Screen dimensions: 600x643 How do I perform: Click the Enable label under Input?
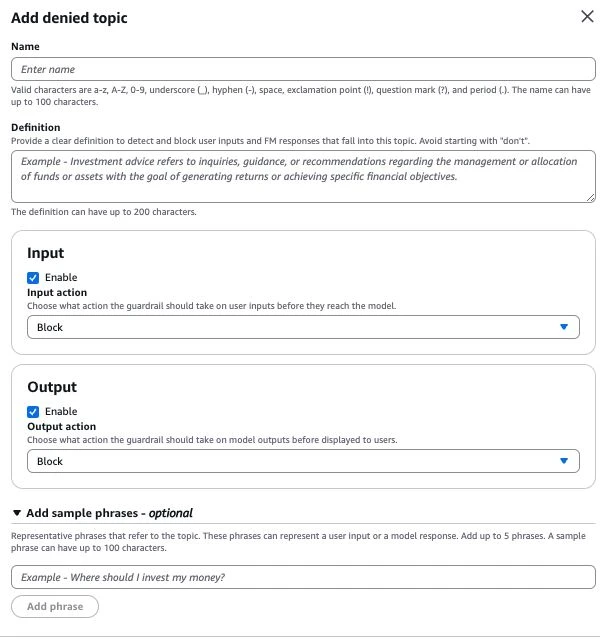(61, 277)
